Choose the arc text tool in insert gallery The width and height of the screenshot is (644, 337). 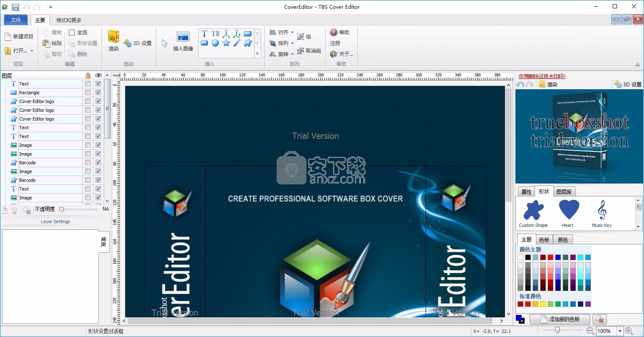[226, 34]
